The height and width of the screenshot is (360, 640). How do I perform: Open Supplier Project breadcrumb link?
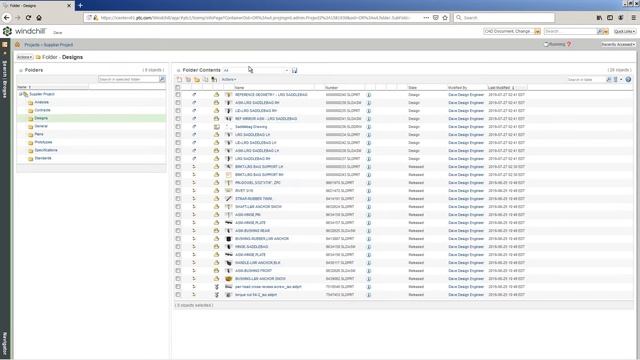click(58, 44)
